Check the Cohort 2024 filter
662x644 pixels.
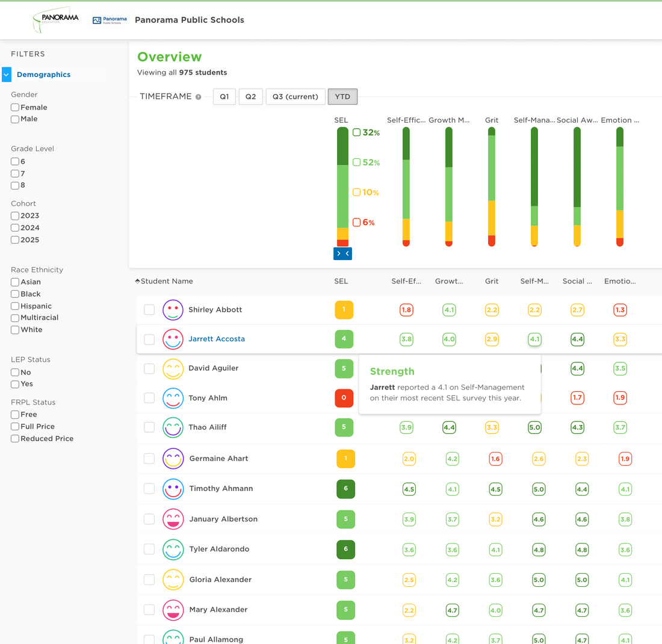15,228
